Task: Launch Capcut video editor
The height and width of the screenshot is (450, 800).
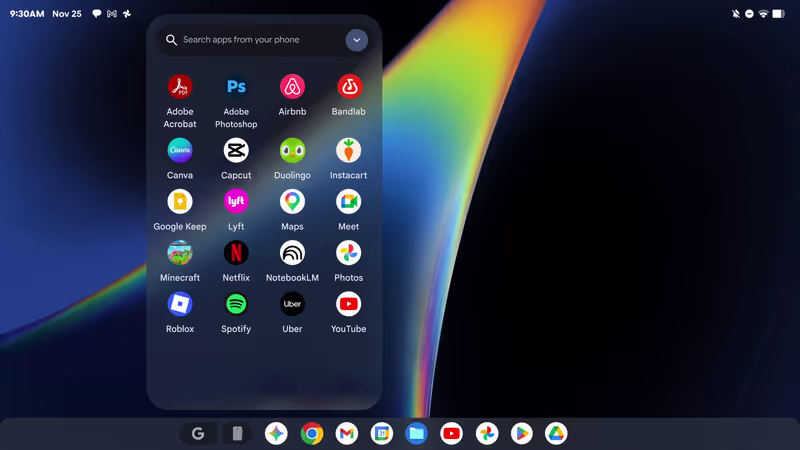Action: (x=236, y=150)
